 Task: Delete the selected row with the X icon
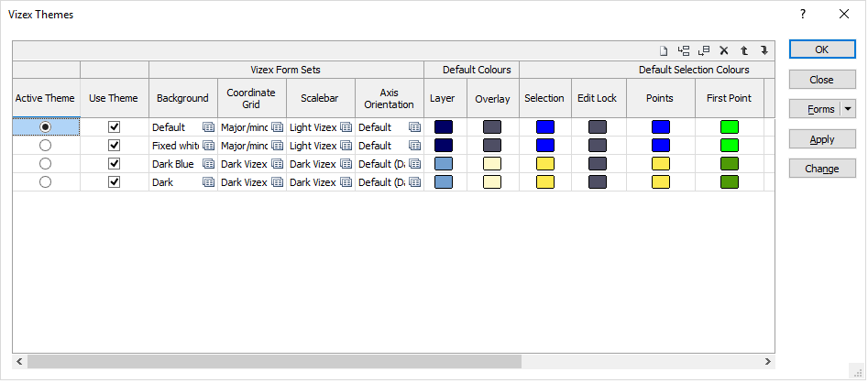click(x=723, y=51)
